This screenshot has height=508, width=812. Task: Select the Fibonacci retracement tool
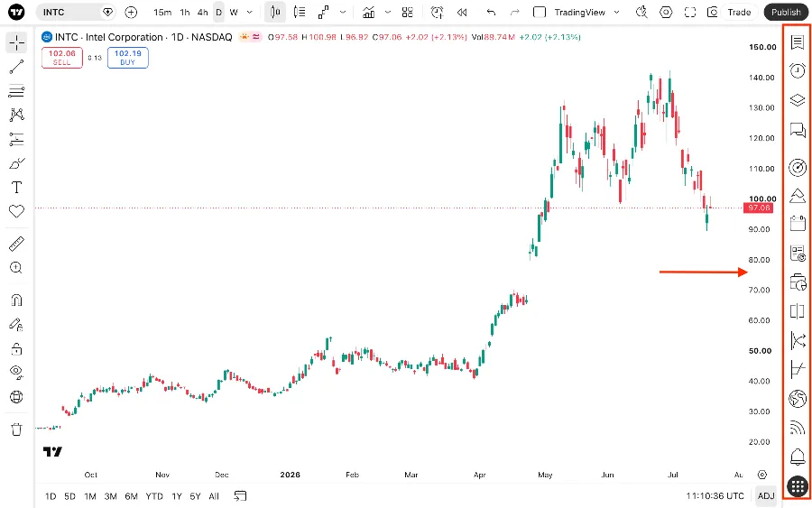click(16, 91)
